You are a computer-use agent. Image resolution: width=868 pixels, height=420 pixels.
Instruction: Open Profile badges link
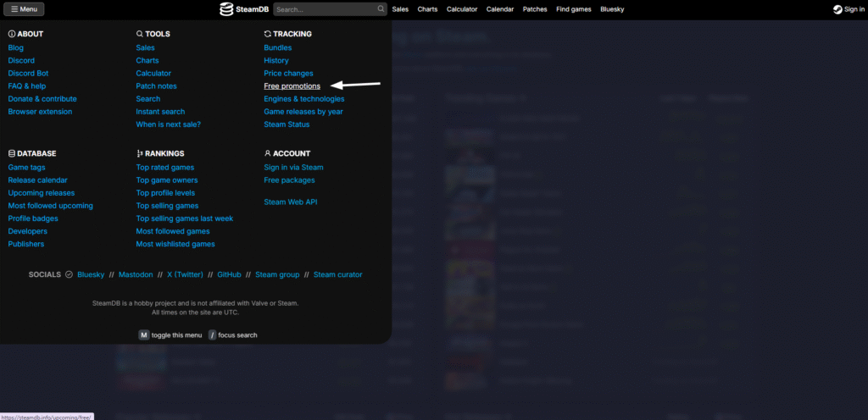click(x=33, y=218)
